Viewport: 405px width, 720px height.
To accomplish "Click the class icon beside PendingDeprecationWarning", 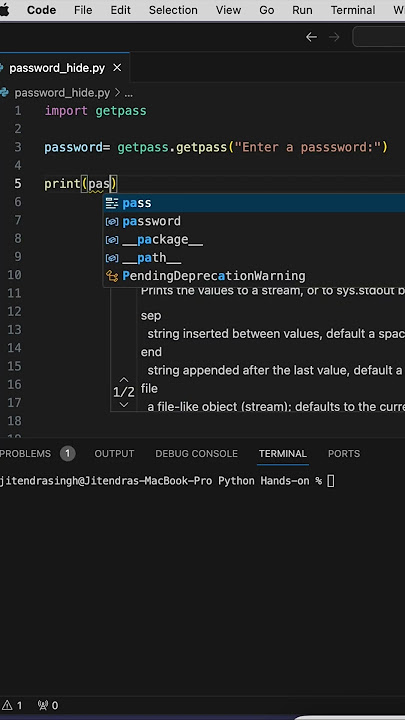I will [x=112, y=276].
